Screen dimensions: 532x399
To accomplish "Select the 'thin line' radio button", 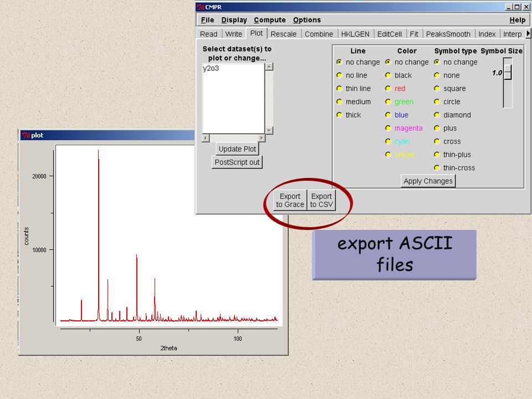I will point(339,88).
